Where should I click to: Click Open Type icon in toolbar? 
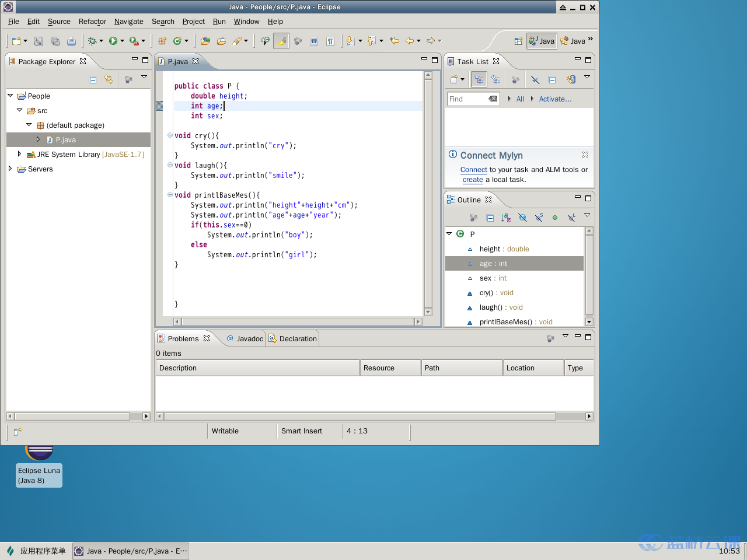(x=205, y=41)
